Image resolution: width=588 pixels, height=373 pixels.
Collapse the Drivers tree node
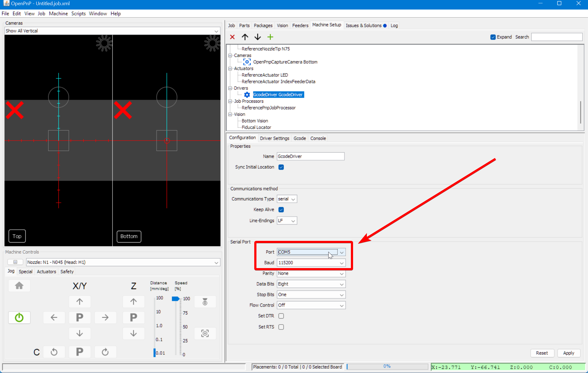click(x=230, y=88)
